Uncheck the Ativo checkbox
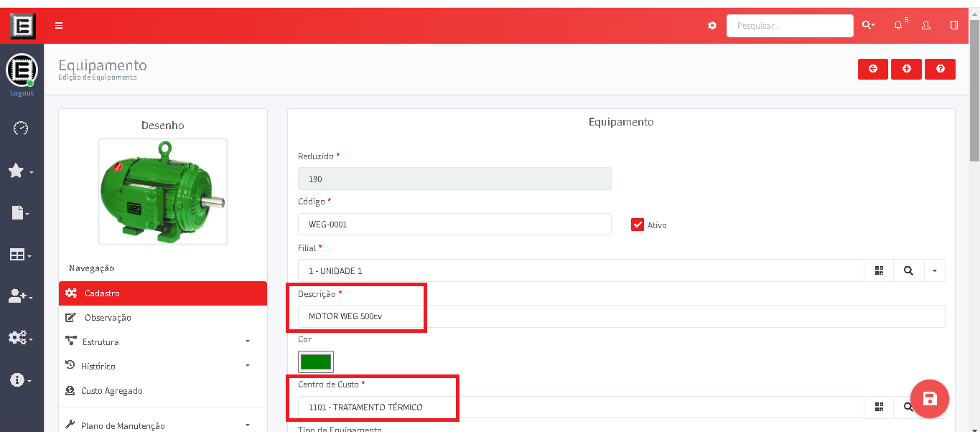This screenshot has height=434, width=980. point(638,225)
